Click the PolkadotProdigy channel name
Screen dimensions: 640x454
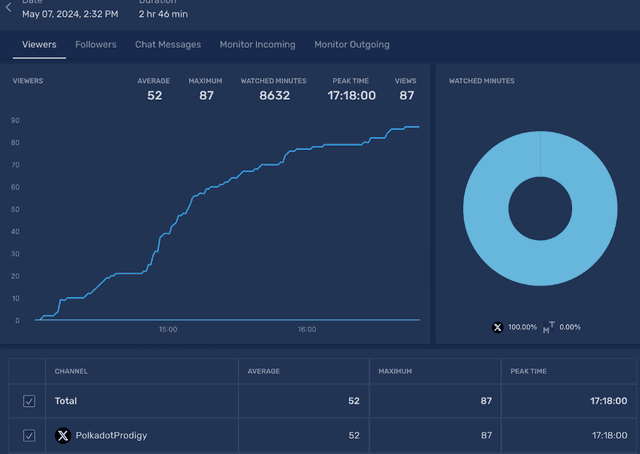(111, 436)
